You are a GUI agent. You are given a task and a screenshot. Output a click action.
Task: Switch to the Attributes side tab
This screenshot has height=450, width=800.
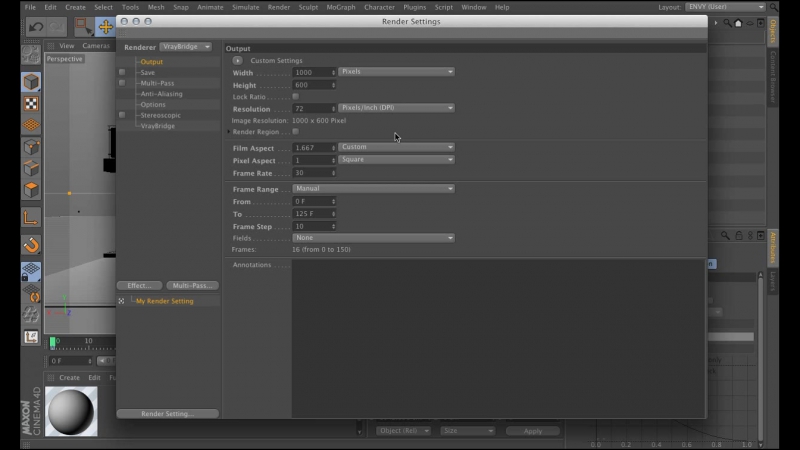pyautogui.click(x=773, y=247)
